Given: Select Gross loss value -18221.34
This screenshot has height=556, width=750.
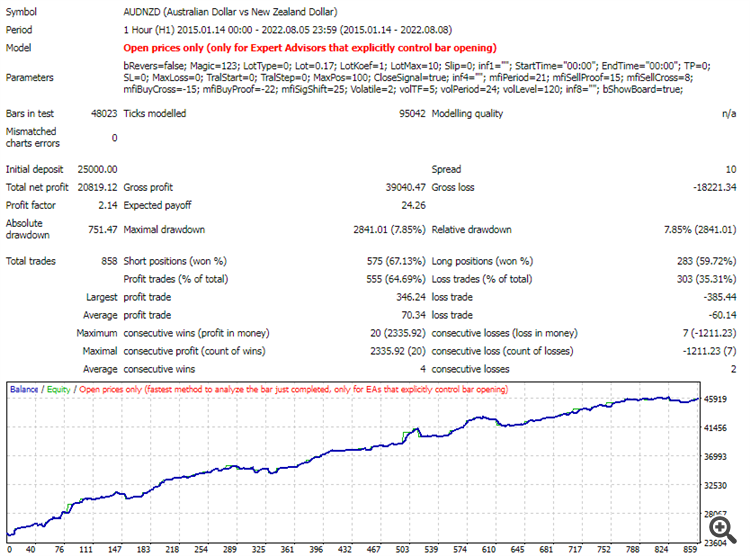Looking at the screenshot, I should tap(715, 188).
